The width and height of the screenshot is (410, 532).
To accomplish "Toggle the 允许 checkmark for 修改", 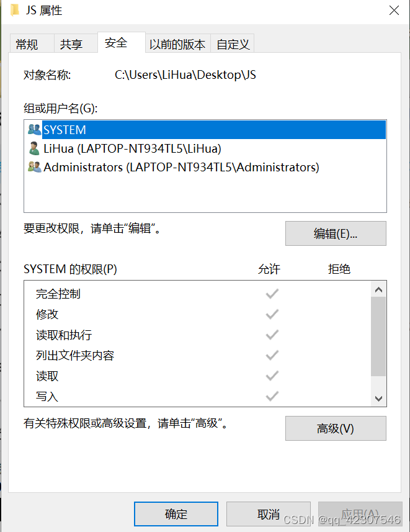I will (x=271, y=314).
